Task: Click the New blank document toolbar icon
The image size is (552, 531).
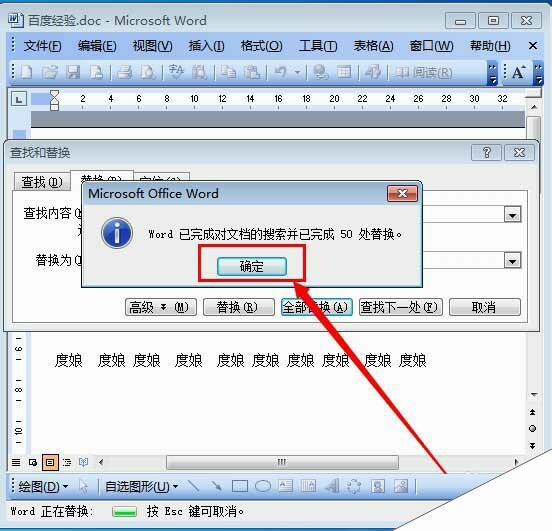Action: 26,72
